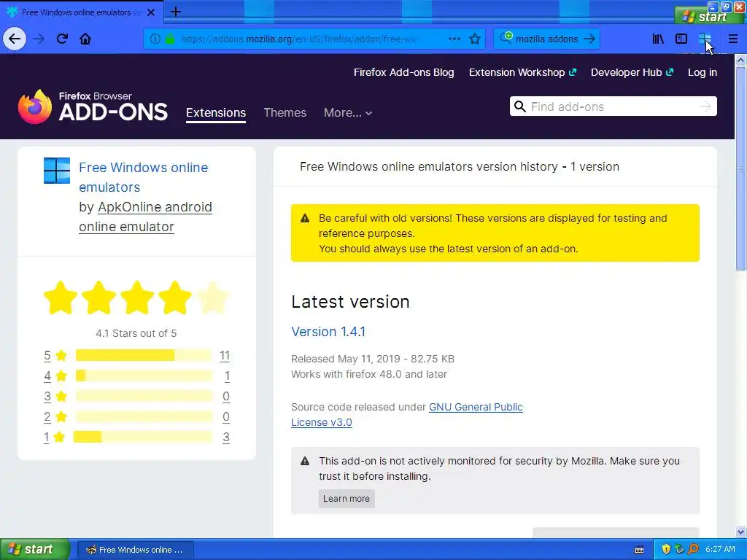The image size is (747, 560).
Task: Click the Learn more button
Action: click(347, 499)
